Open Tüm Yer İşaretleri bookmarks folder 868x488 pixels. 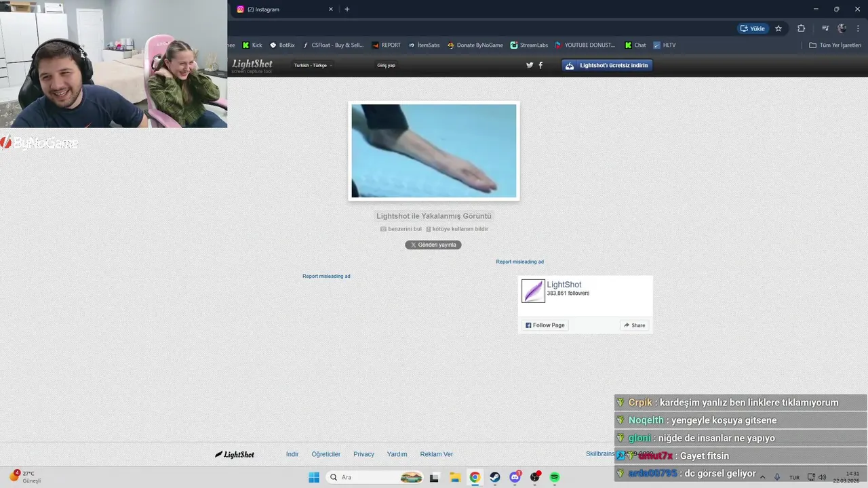pyautogui.click(x=835, y=45)
